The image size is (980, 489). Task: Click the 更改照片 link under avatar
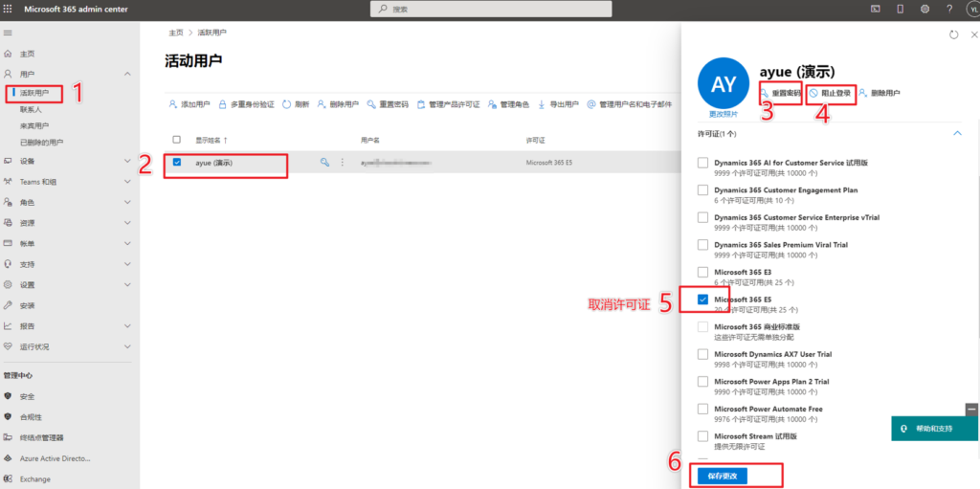[724, 114]
